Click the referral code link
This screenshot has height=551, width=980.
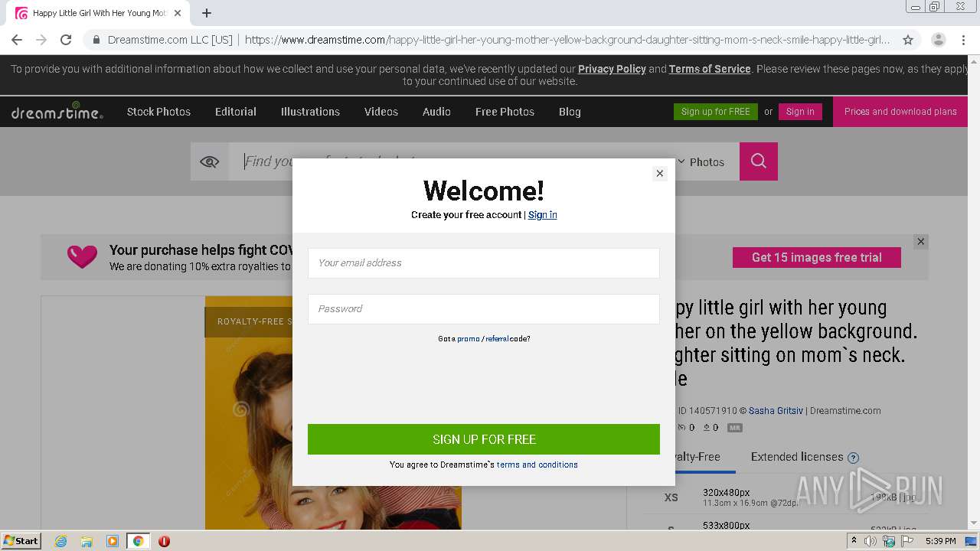pyautogui.click(x=497, y=339)
